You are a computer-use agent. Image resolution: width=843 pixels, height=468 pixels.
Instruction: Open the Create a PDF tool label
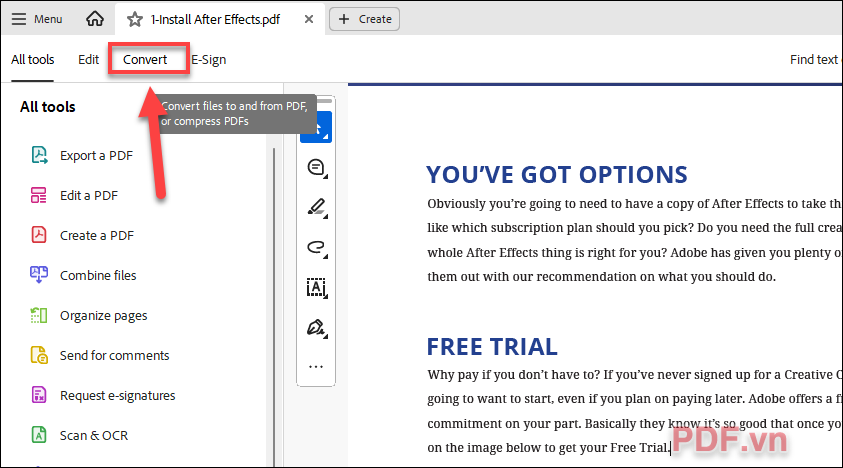[x=97, y=236]
